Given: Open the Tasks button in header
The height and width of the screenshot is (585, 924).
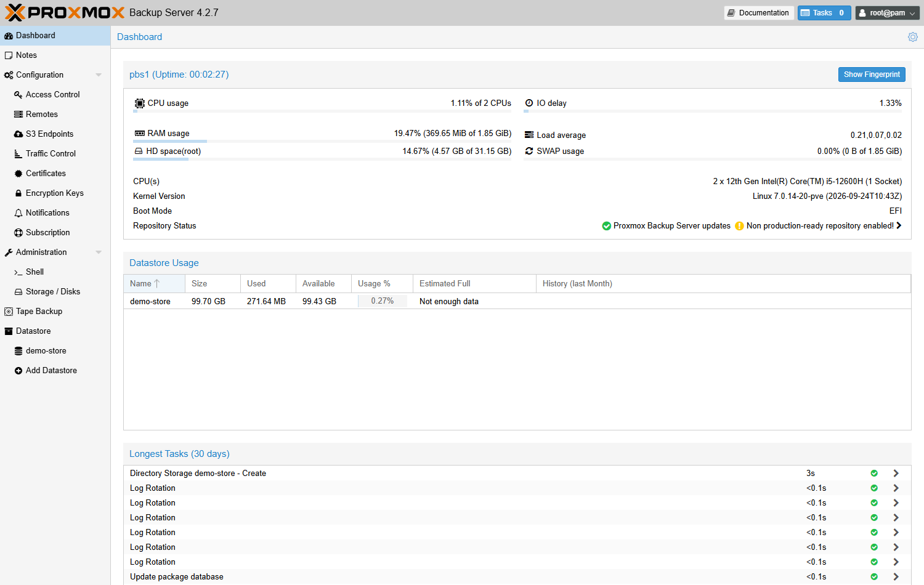Looking at the screenshot, I should (824, 13).
